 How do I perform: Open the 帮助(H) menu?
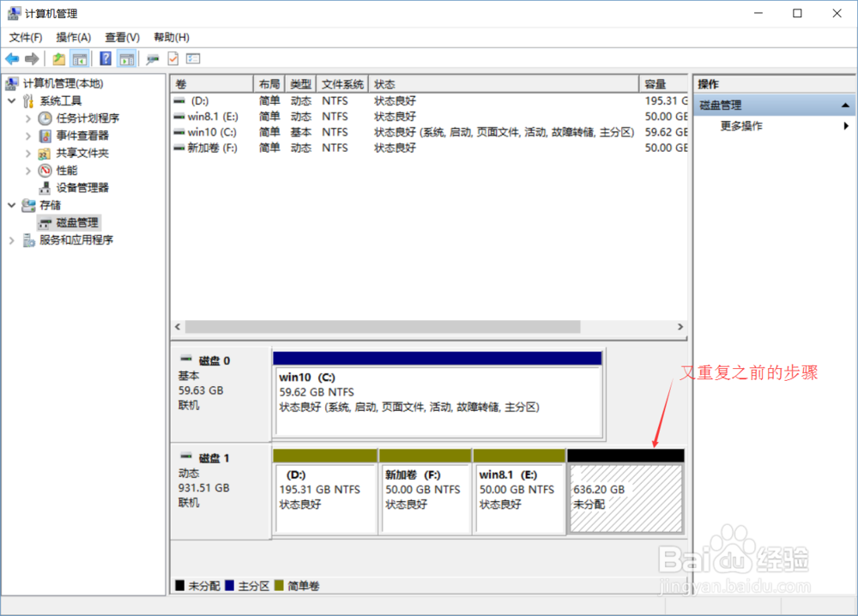click(172, 37)
